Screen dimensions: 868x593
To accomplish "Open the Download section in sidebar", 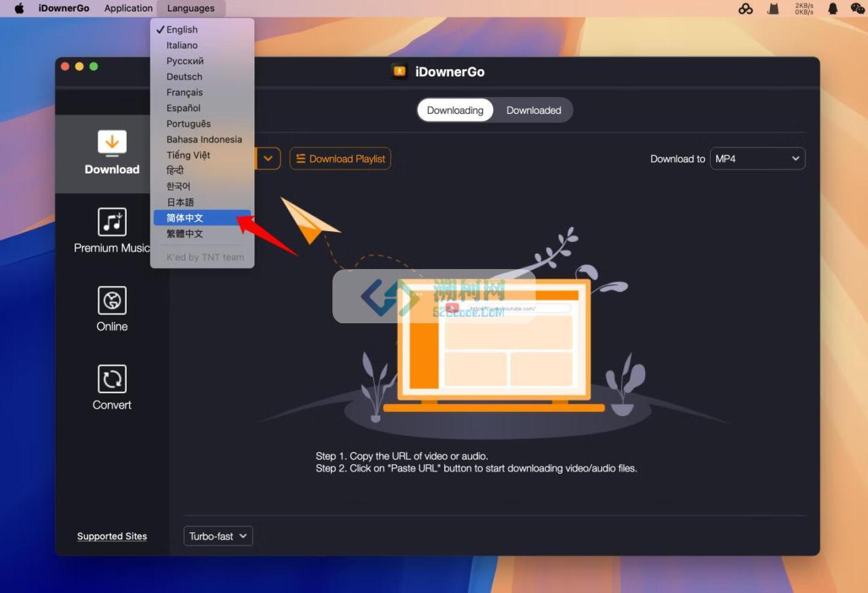I will (112, 155).
